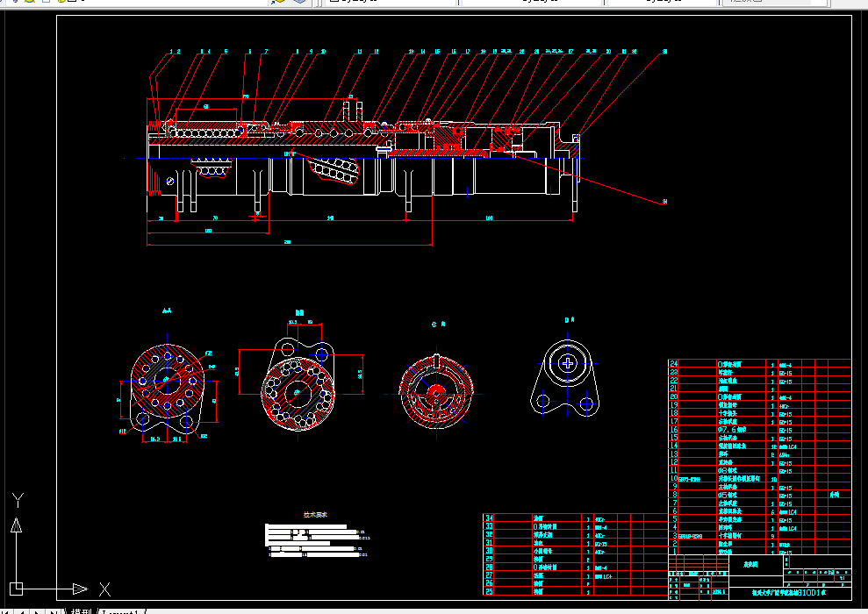Select the leader line ending at balloon 34
The image size is (868, 614).
click(x=581, y=177)
